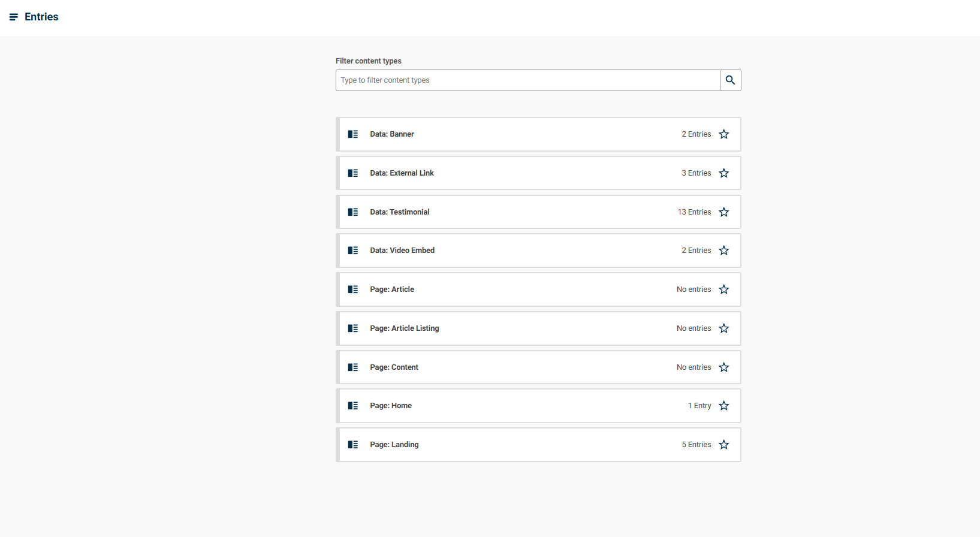
Task: Open the Page: Landing entries
Action: 538,445
